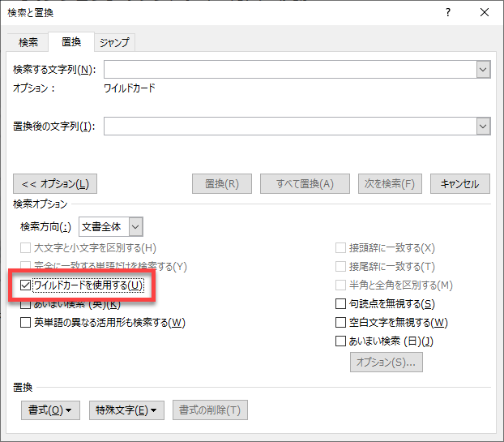Switch to the 検索 tab
504x442 pixels.
coord(28,43)
